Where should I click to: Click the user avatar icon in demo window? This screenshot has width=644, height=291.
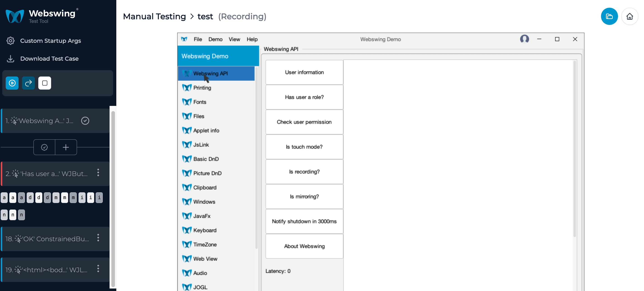[525, 39]
